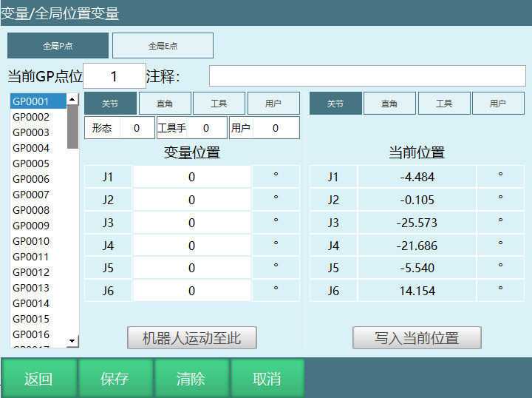Screen dimensions: 532x398
Task: Switch to the 全局E点 tab
Action: pos(163,46)
